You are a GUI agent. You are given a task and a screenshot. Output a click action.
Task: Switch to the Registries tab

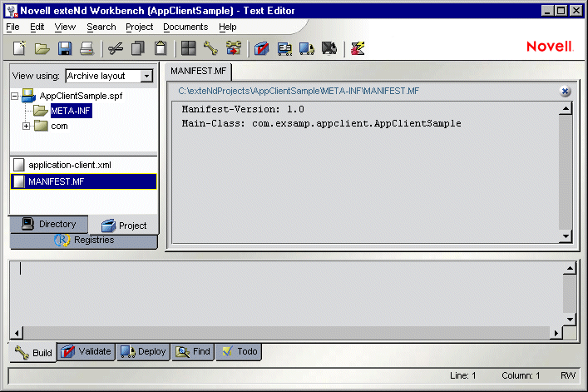click(84, 240)
